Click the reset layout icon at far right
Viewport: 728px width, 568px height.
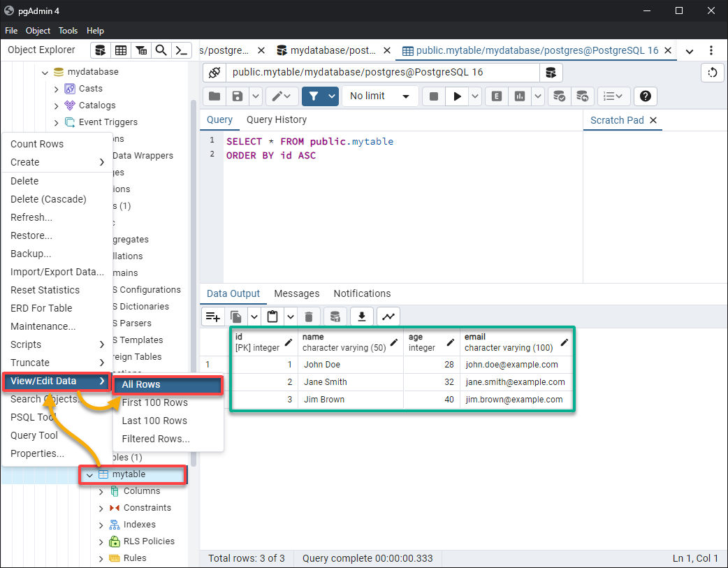[x=713, y=73]
